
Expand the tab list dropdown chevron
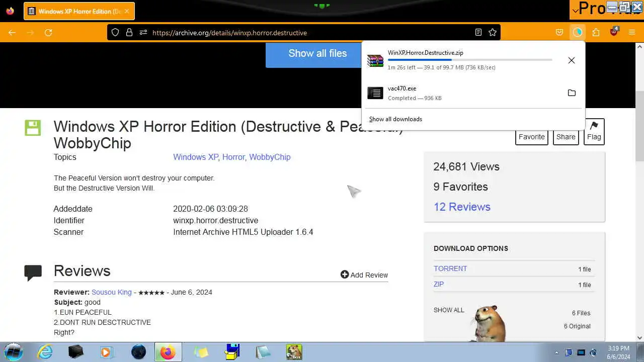coord(575,10)
